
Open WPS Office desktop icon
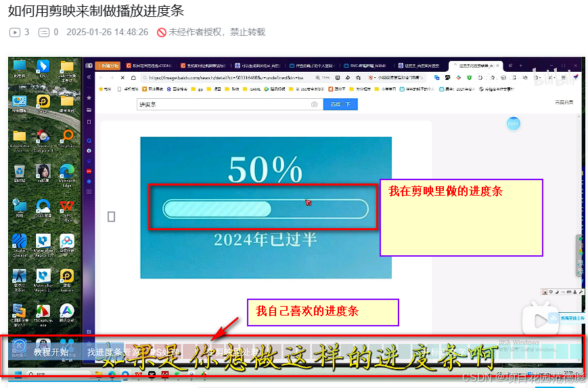tap(67, 211)
